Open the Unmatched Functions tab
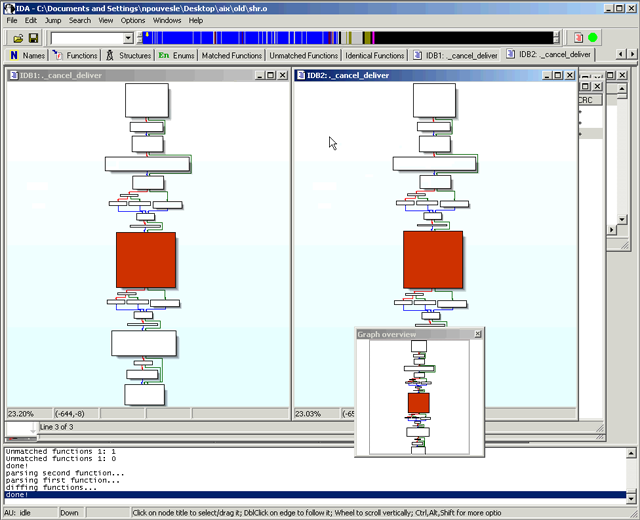The width and height of the screenshot is (640, 520). (304, 56)
